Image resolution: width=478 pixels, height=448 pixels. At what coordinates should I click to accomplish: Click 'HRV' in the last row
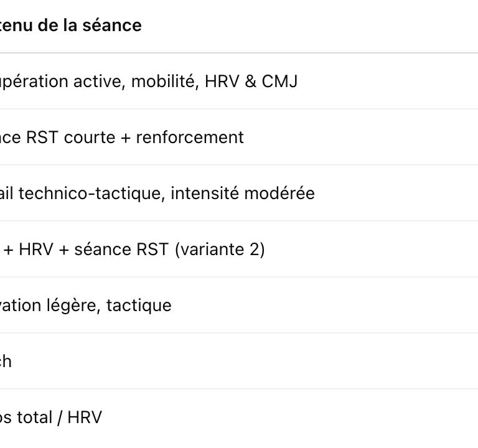[x=85, y=418]
